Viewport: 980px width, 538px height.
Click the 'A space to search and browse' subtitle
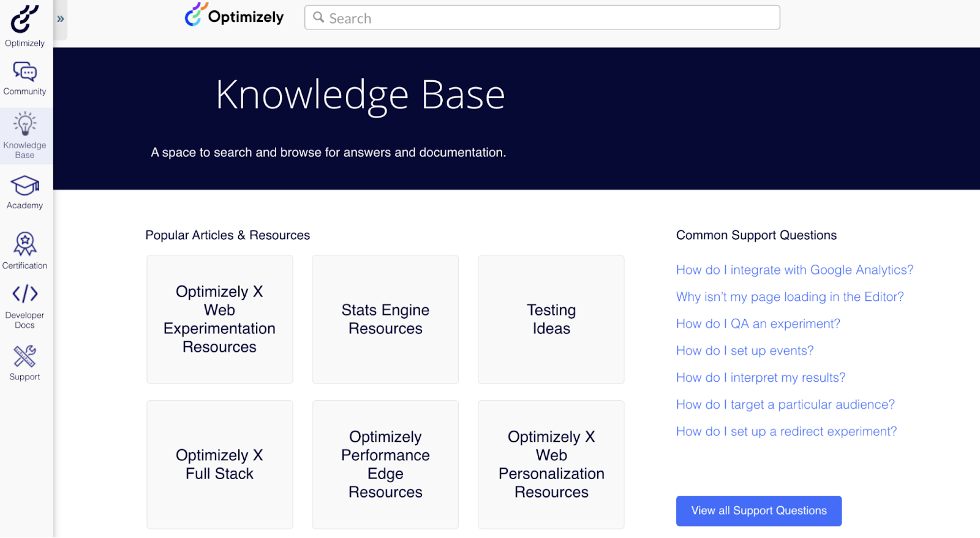pos(328,153)
